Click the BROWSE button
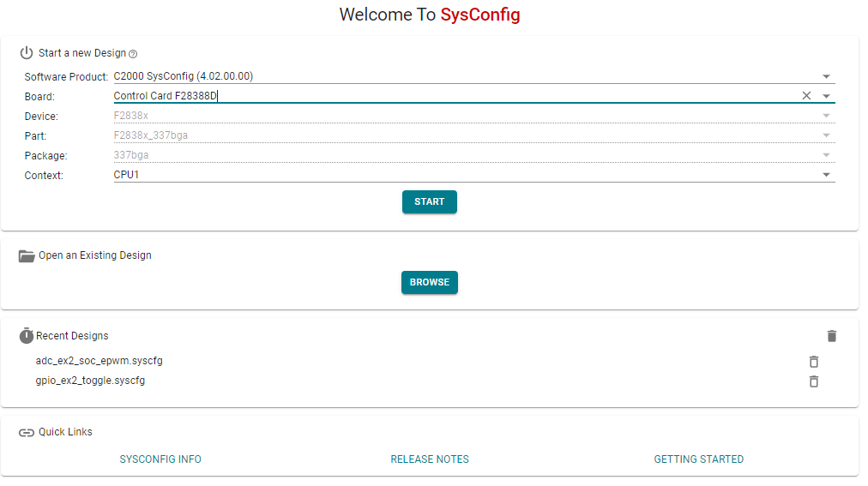 coord(430,282)
